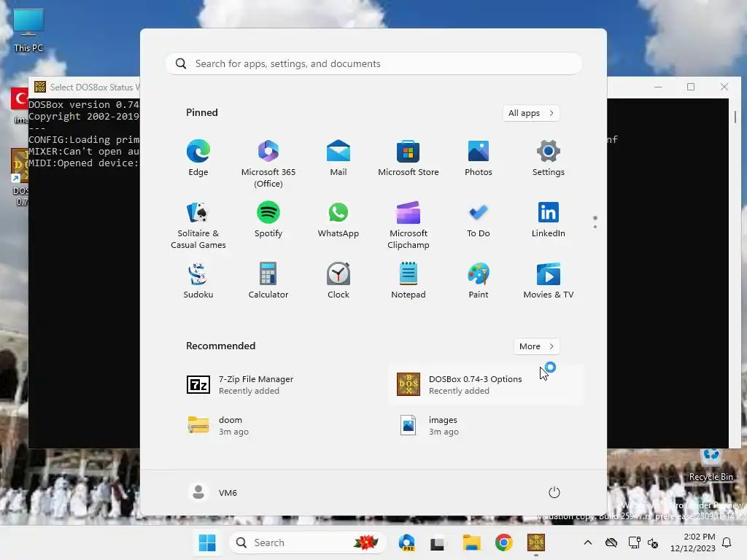Launch Microsoft 365 (Office)
This screenshot has height=560, width=747.
click(x=268, y=163)
